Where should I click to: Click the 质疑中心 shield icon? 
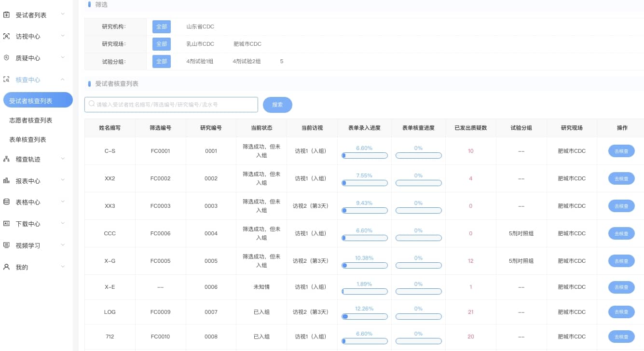[x=6, y=58]
